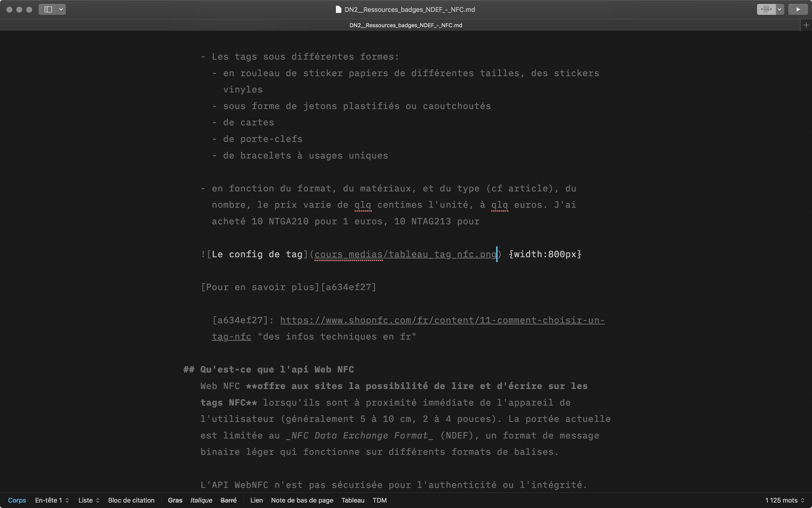Activate the focus mode icon
Screen dimensions: 812x508
pos(766,9)
